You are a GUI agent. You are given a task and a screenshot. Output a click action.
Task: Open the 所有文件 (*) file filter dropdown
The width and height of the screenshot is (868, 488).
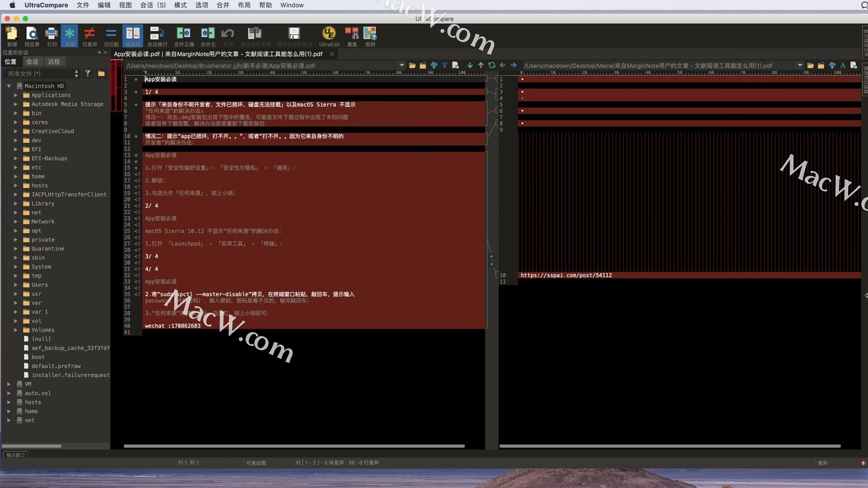click(x=42, y=74)
